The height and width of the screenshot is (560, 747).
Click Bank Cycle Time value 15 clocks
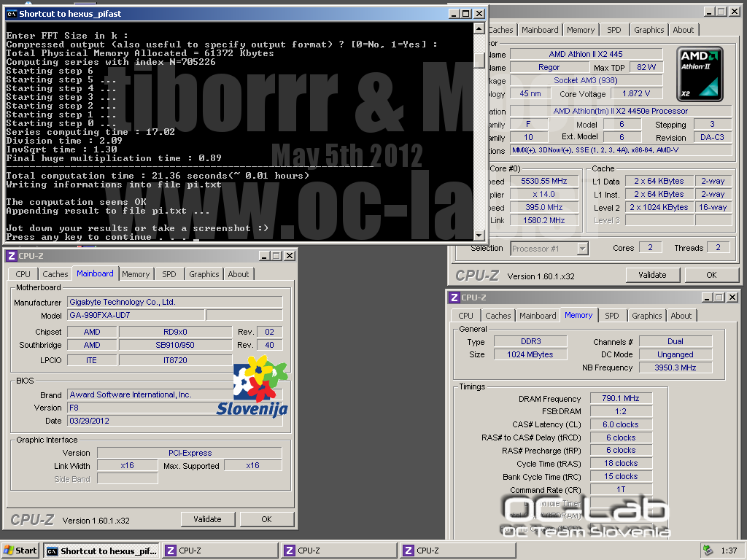(x=621, y=477)
